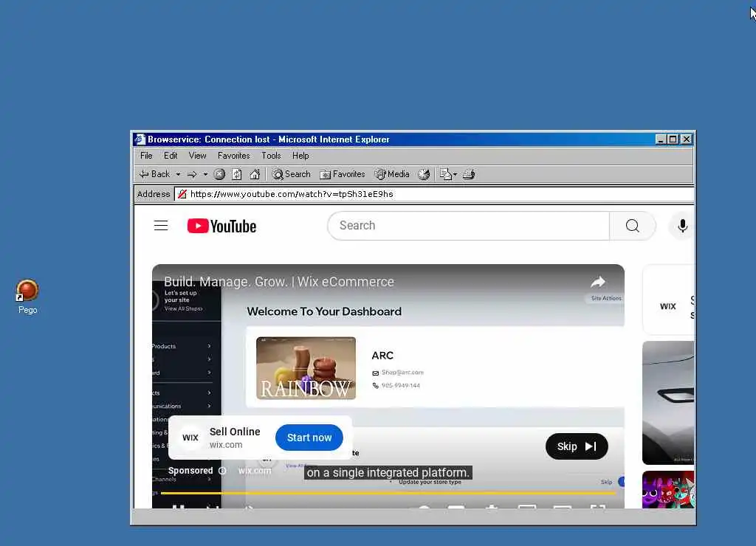Focus the YouTube Search box

coord(468,226)
